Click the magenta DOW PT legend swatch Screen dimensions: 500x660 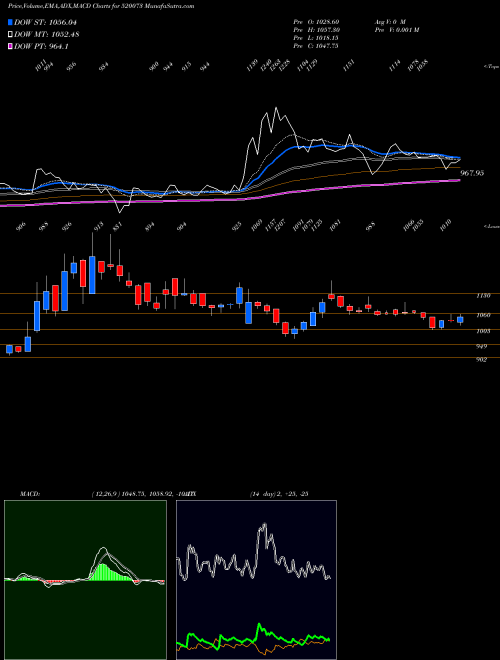(11, 47)
